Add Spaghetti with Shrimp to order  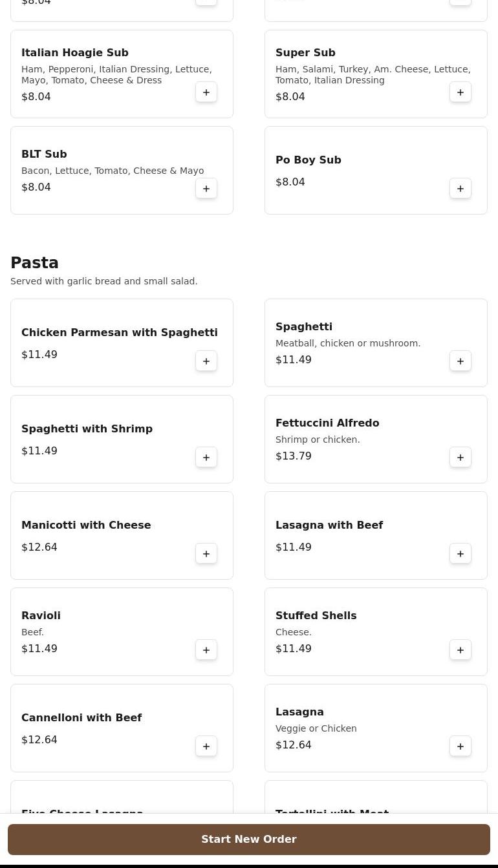point(206,458)
